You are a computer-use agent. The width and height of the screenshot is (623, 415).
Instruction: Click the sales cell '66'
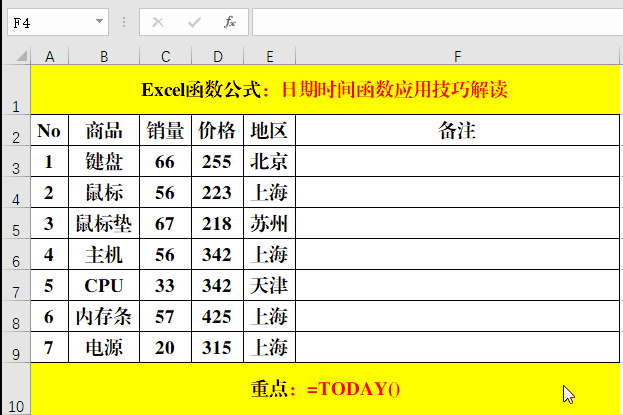coord(166,161)
